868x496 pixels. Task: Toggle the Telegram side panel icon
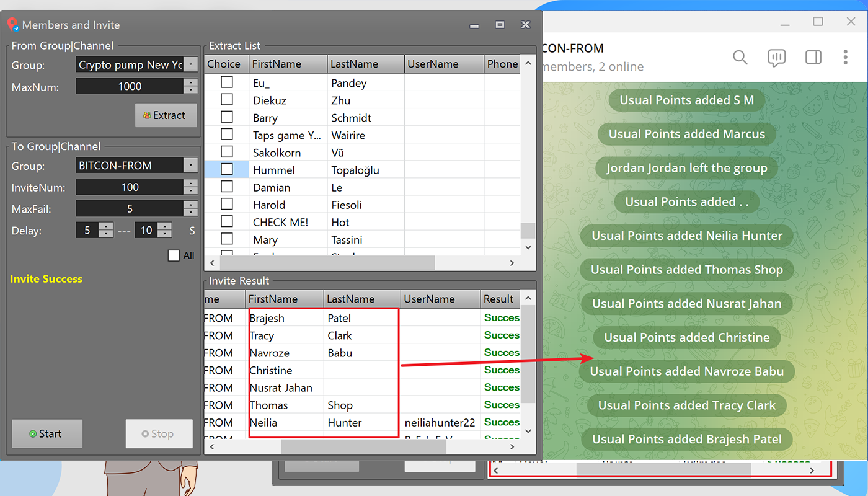813,58
